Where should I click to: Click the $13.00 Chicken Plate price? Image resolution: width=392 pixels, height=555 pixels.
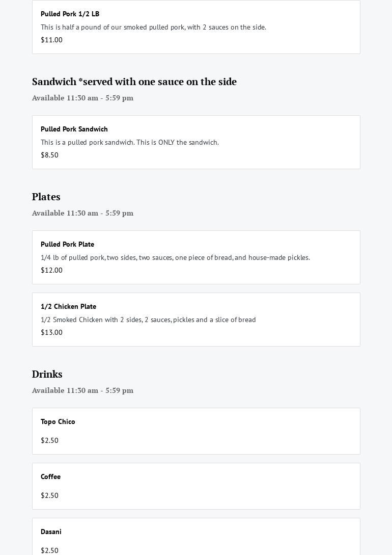tap(51, 332)
